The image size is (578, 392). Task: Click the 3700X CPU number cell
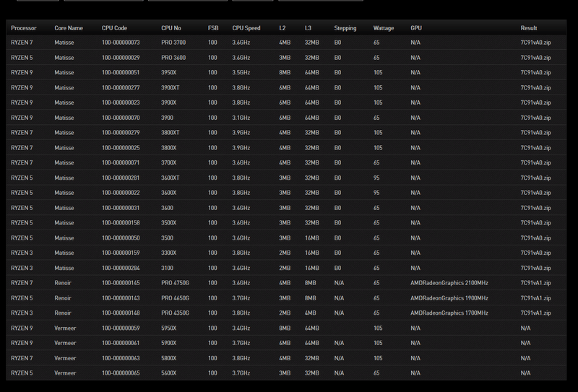tap(169, 163)
